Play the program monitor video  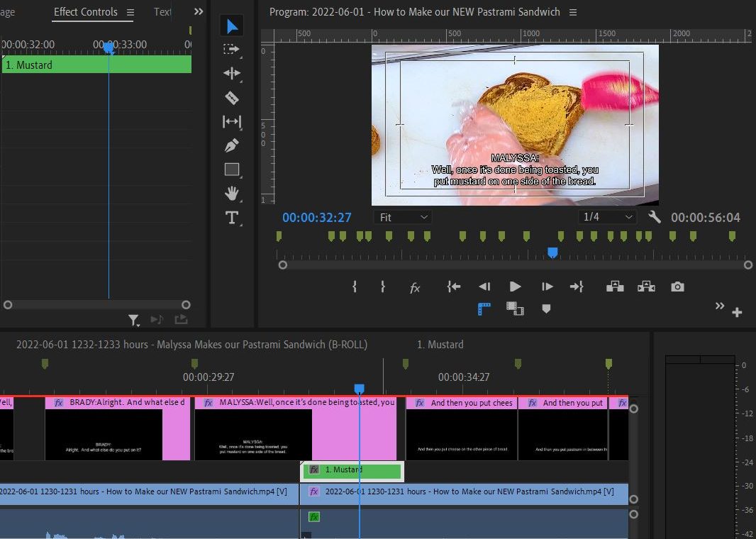515,287
